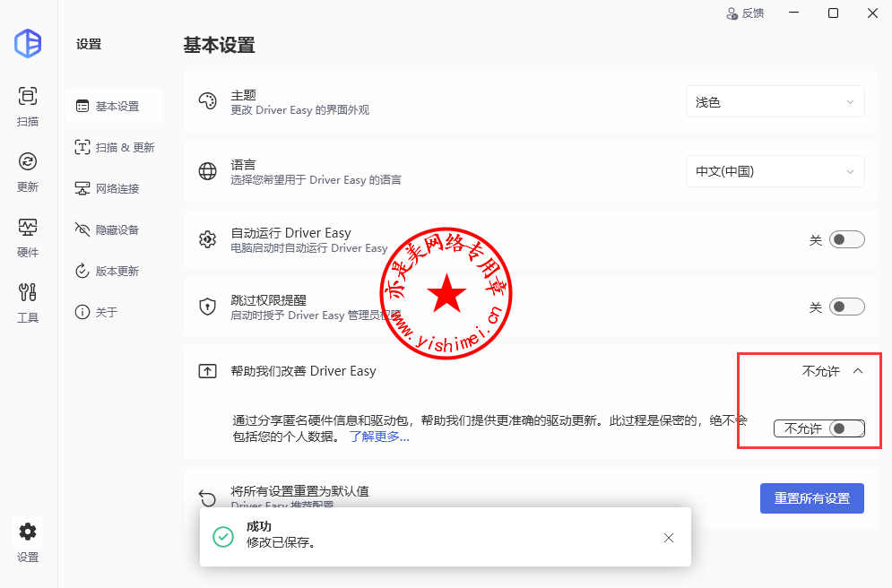Viewport: 892px width, 588px height.
Task: Switch to 隐藏设备 settings tab
Action: [114, 229]
